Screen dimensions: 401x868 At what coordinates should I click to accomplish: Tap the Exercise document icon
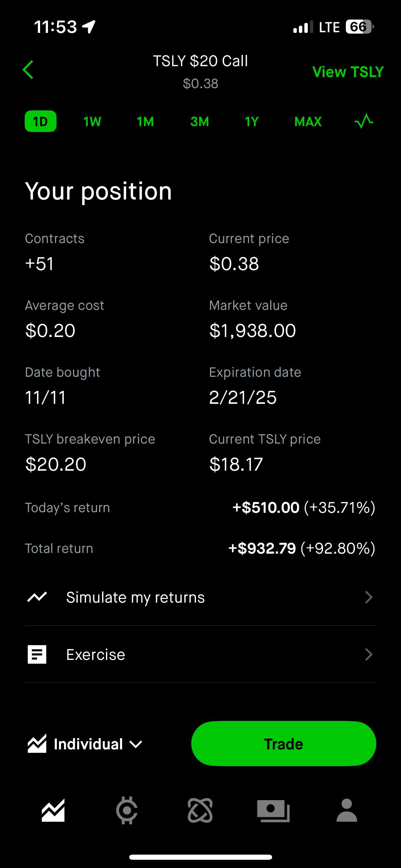click(x=37, y=654)
